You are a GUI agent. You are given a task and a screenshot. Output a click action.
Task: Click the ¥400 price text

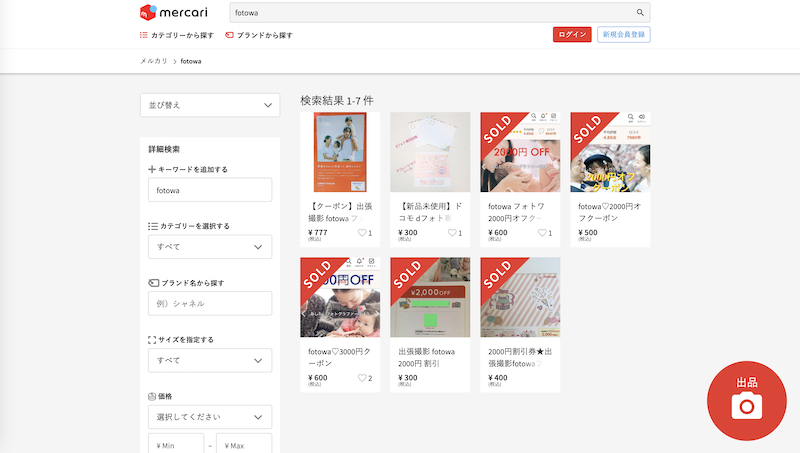coord(498,378)
